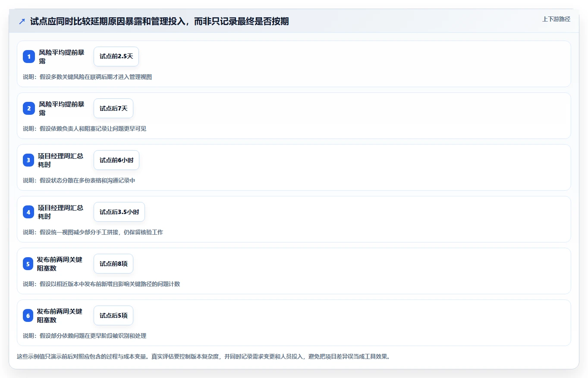
Task: Click 发布前两周关键阻塞数 label in card 6
Action: point(60,315)
